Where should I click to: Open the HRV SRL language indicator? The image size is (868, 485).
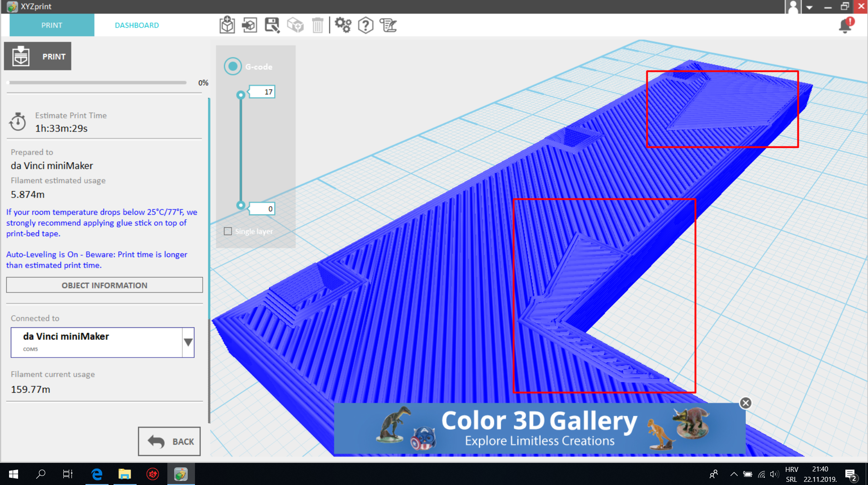click(792, 474)
